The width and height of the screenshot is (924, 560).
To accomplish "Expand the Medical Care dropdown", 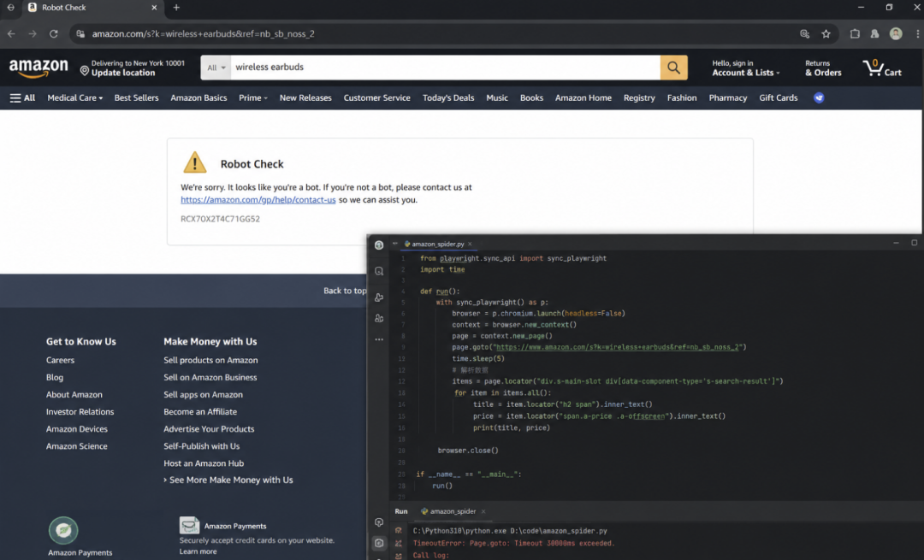I will [74, 97].
